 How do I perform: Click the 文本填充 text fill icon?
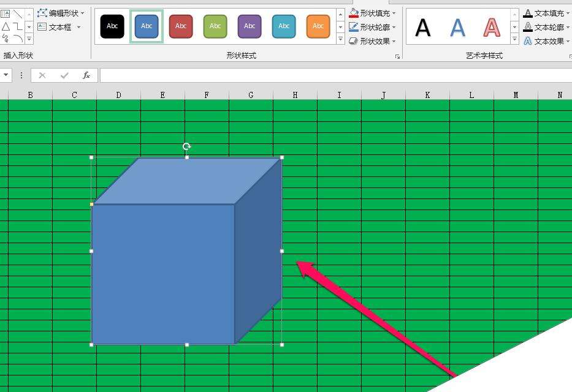click(x=527, y=13)
